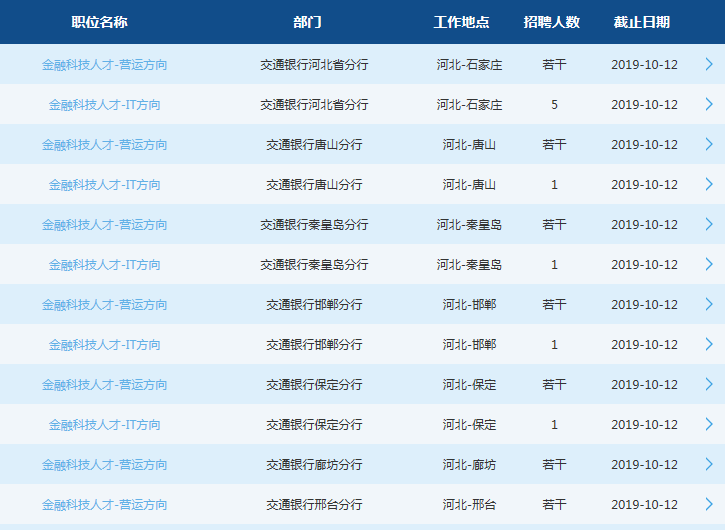Expand the 保定分行 营运方向 row arrow
The image size is (725, 530).
point(709,384)
